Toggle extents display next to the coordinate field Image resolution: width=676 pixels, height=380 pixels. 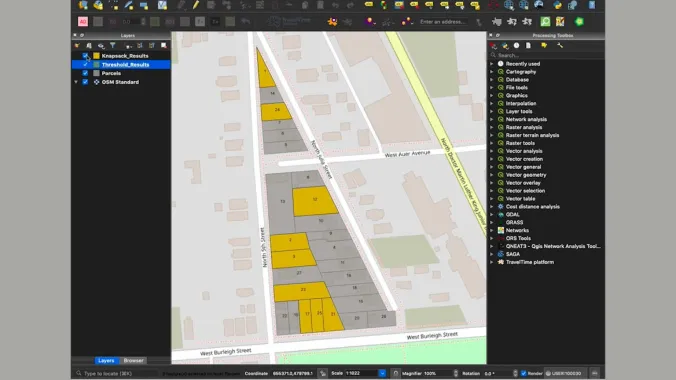pos(323,374)
